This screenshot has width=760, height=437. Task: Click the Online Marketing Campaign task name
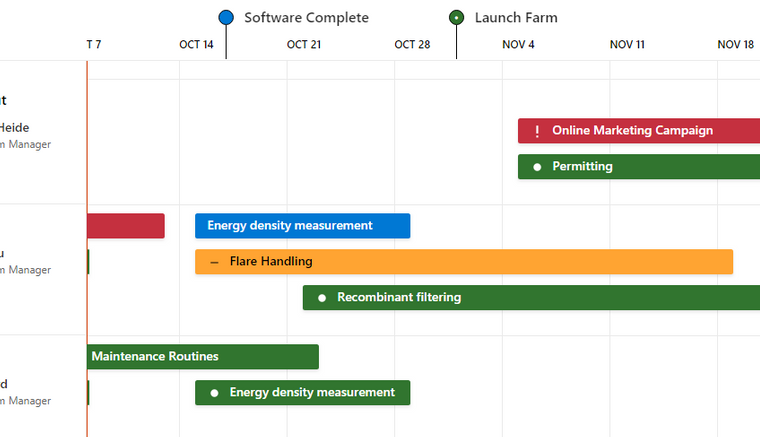632,131
